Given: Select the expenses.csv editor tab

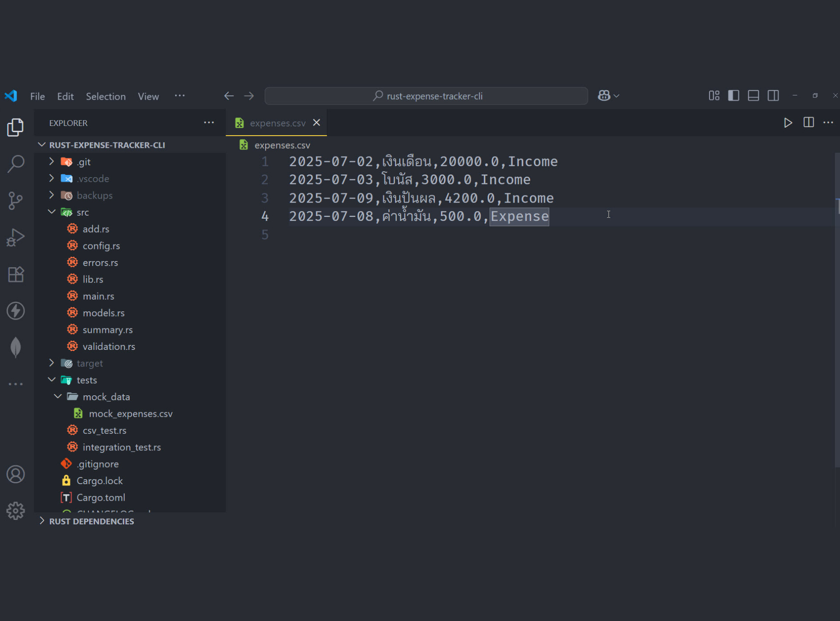Looking at the screenshot, I should tap(277, 123).
